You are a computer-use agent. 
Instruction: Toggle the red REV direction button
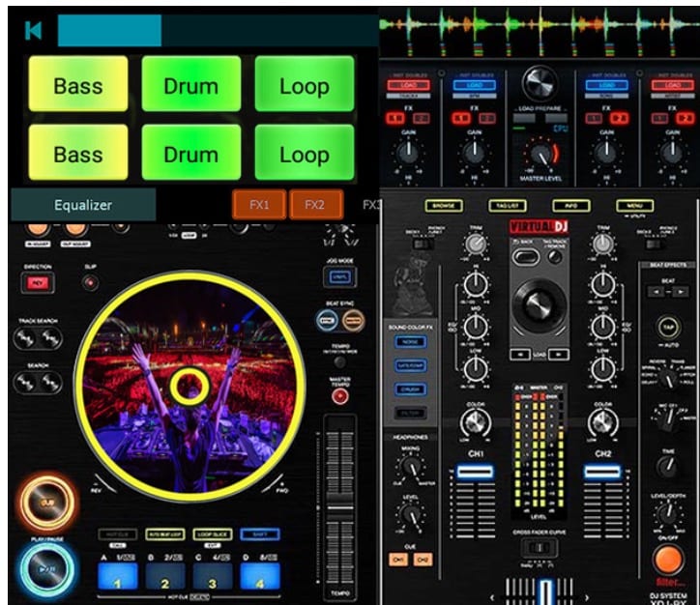38,283
